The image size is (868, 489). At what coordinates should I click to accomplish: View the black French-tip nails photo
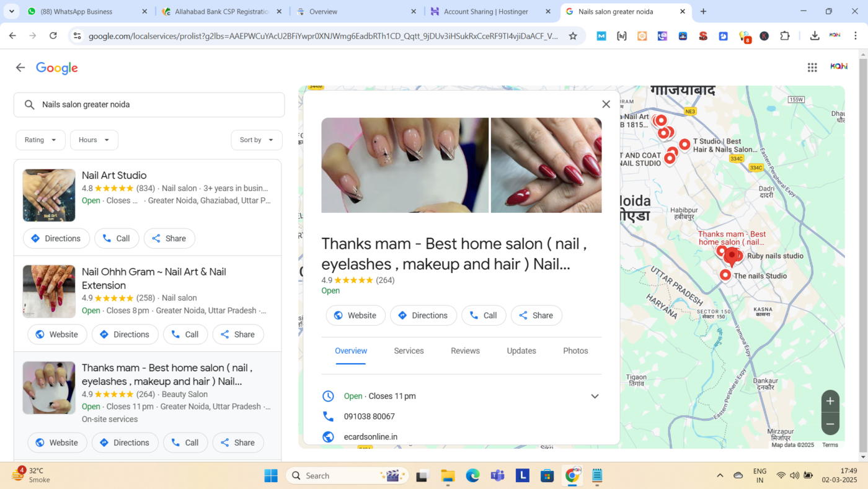click(405, 165)
